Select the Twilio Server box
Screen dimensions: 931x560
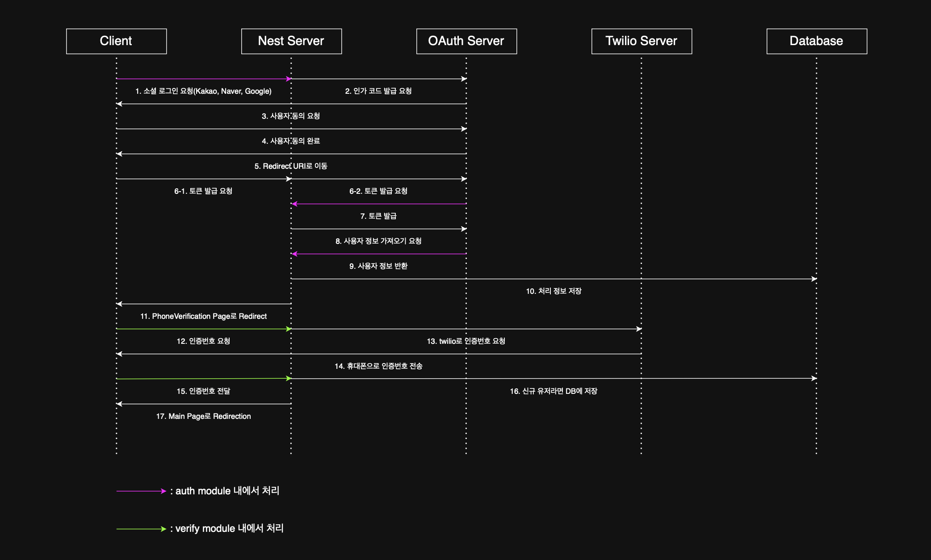(642, 41)
